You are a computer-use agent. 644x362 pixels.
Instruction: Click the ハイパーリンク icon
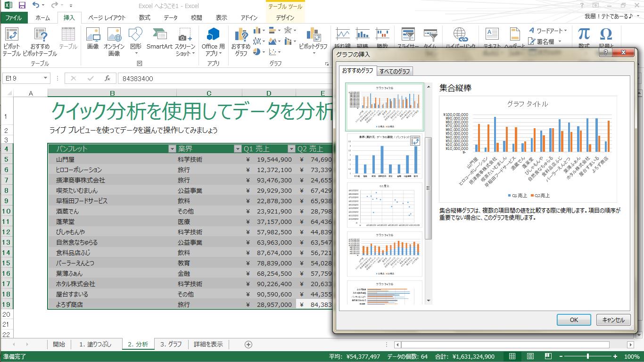coord(460,39)
